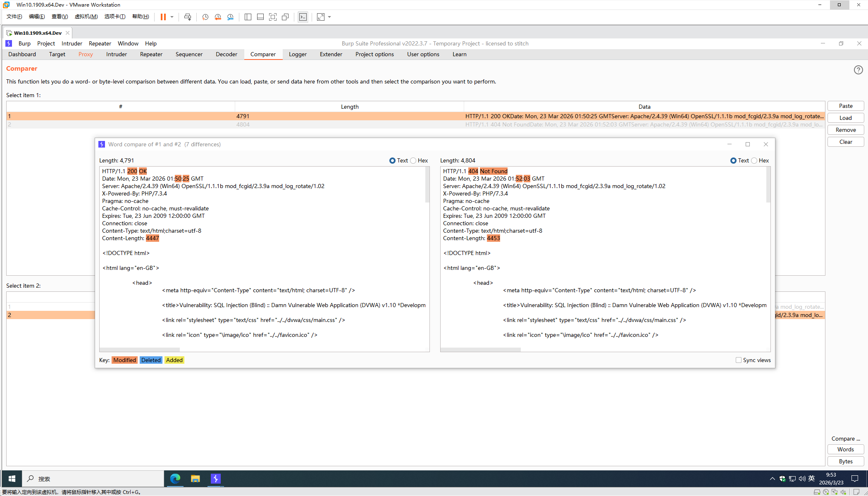
Task: Click the send Ctrl+Alt+Del icon
Action: [188, 17]
